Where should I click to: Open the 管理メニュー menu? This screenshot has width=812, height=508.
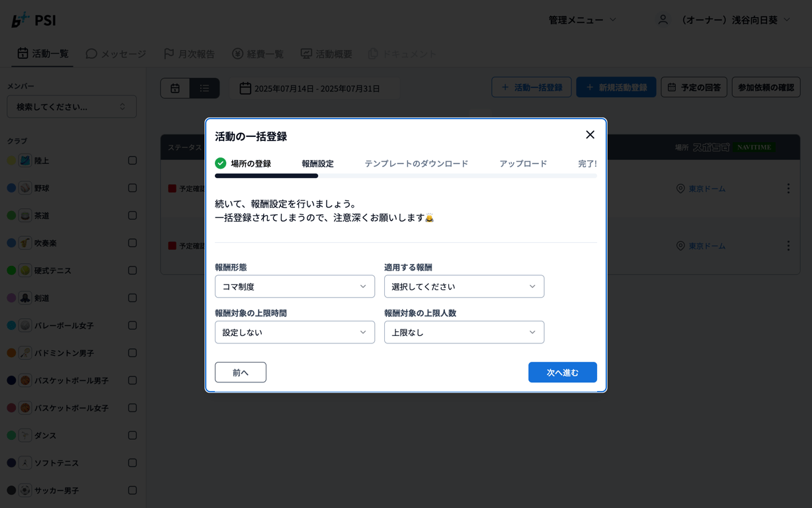coord(582,20)
